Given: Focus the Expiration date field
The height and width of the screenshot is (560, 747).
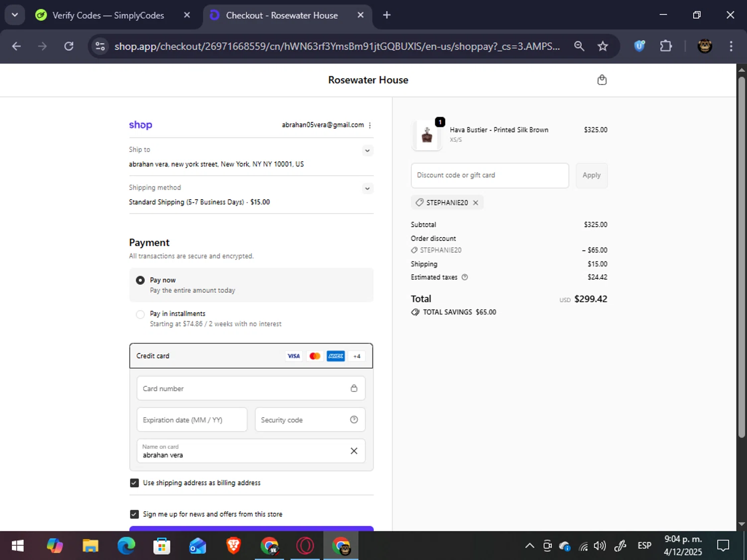Looking at the screenshot, I should pyautogui.click(x=192, y=420).
